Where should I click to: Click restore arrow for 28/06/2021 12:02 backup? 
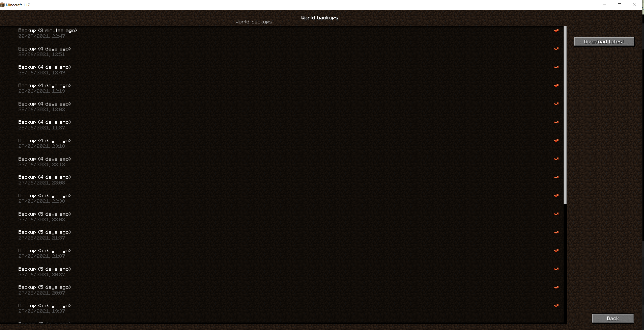click(556, 104)
